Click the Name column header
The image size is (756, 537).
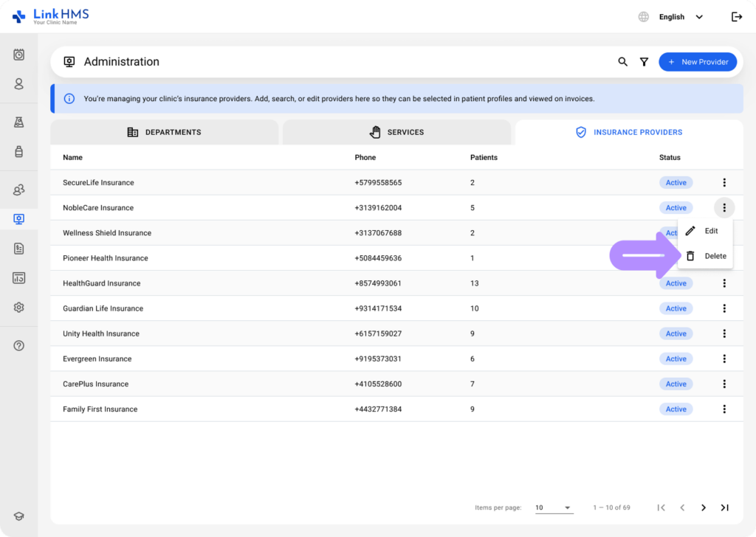click(x=73, y=158)
